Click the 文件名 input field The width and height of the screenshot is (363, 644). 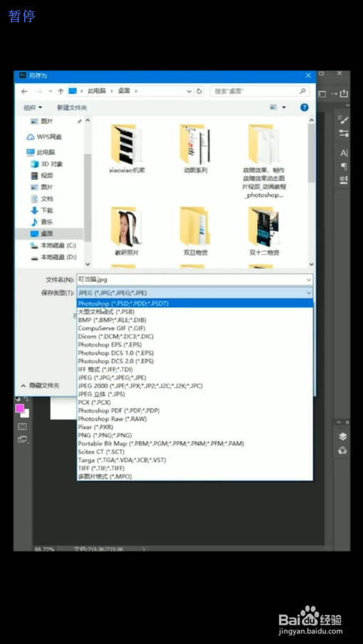coord(194,279)
